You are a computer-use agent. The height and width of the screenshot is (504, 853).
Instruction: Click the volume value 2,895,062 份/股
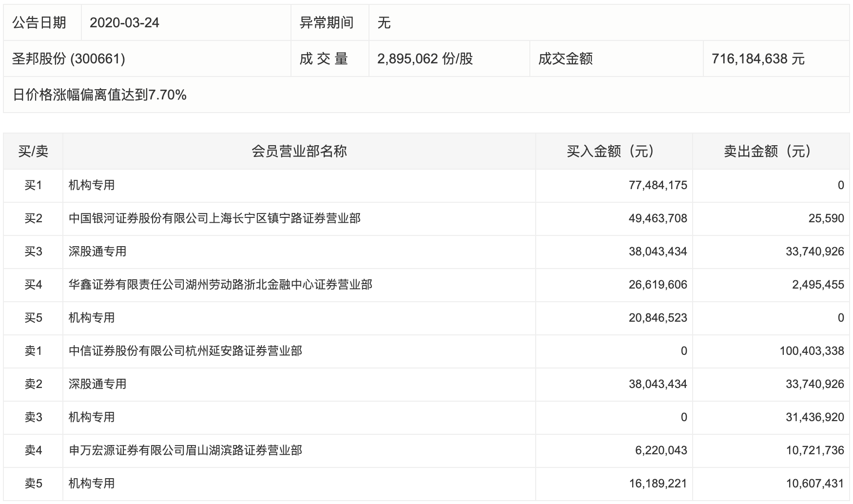[x=425, y=59]
